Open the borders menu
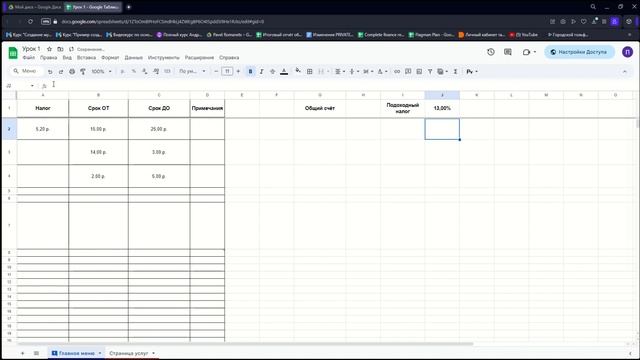This screenshot has width=640, height=360. [x=309, y=71]
